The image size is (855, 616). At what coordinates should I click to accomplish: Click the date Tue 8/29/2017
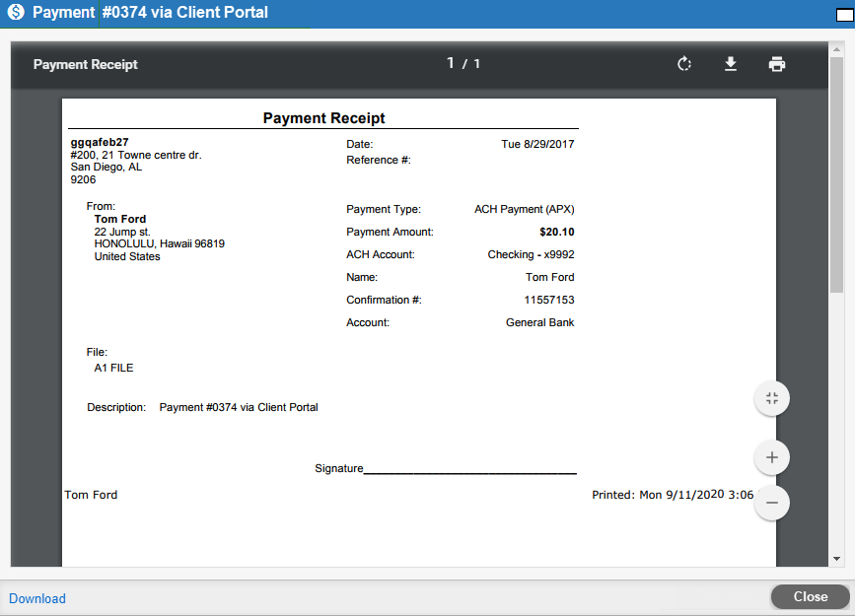tap(537, 144)
